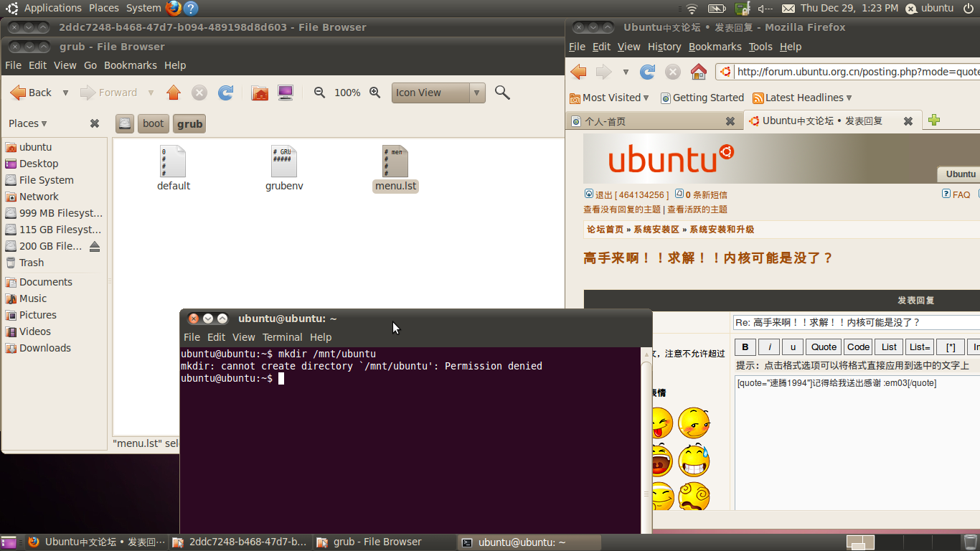Open Firefox navigation history dropdown arrow

click(x=626, y=72)
